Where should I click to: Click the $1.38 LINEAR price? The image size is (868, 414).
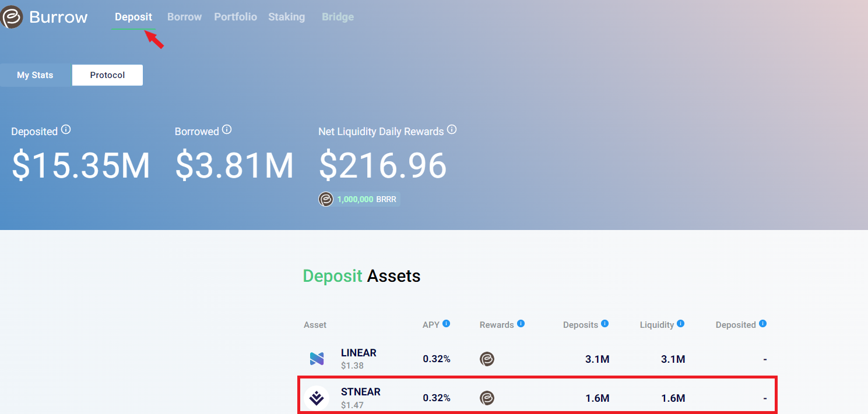(352, 366)
